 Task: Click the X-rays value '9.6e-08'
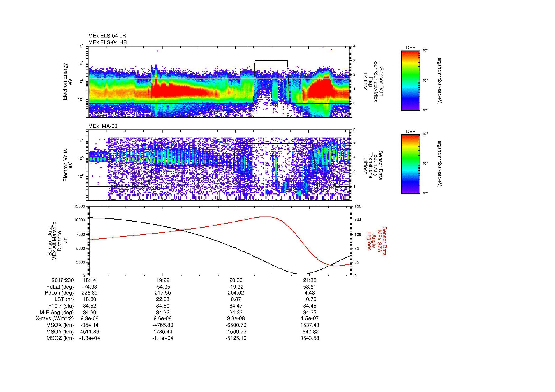163,318
